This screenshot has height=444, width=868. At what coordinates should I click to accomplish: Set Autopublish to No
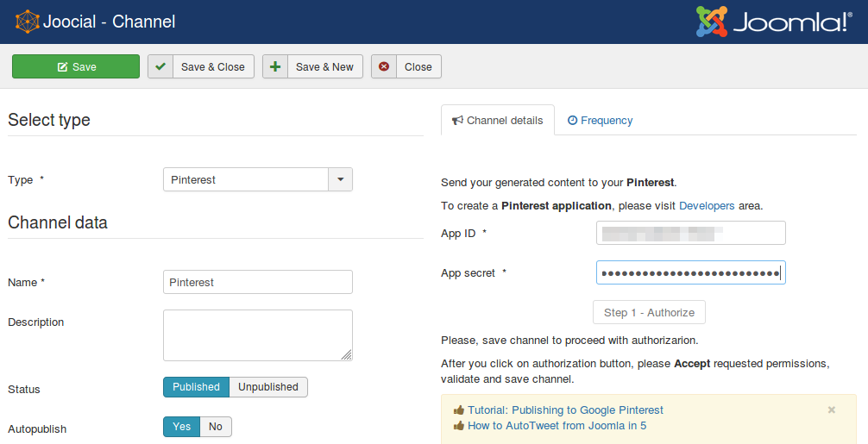pos(216,427)
